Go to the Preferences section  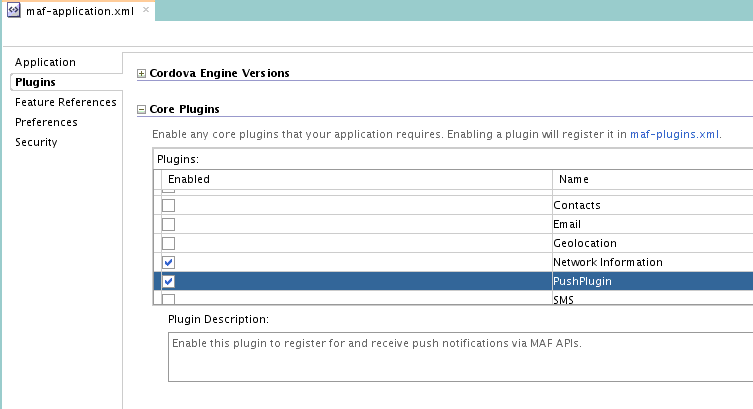(46, 122)
